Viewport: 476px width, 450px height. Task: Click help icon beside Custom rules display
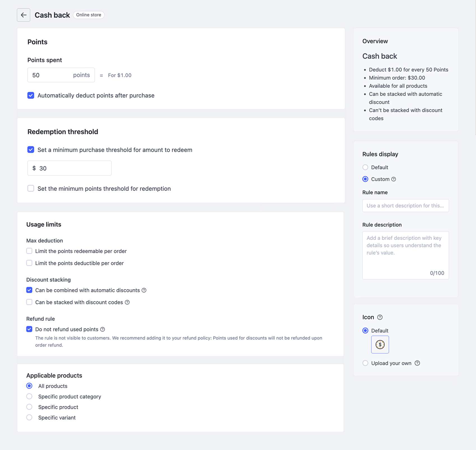pyautogui.click(x=393, y=179)
